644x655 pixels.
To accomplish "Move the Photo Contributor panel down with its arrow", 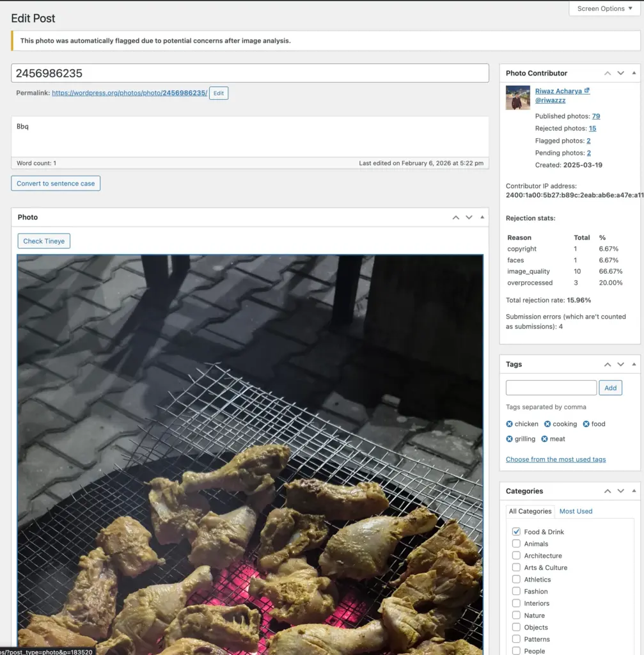I will coord(620,73).
